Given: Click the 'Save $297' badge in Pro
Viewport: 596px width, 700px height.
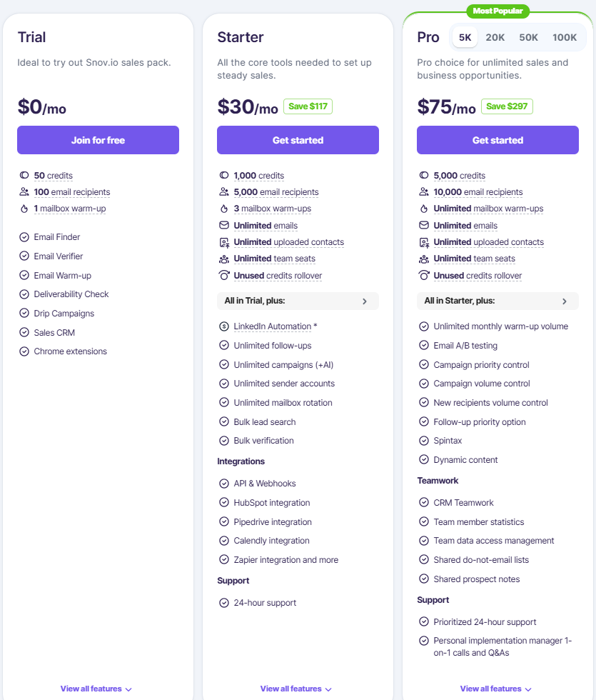Looking at the screenshot, I should 507,106.
